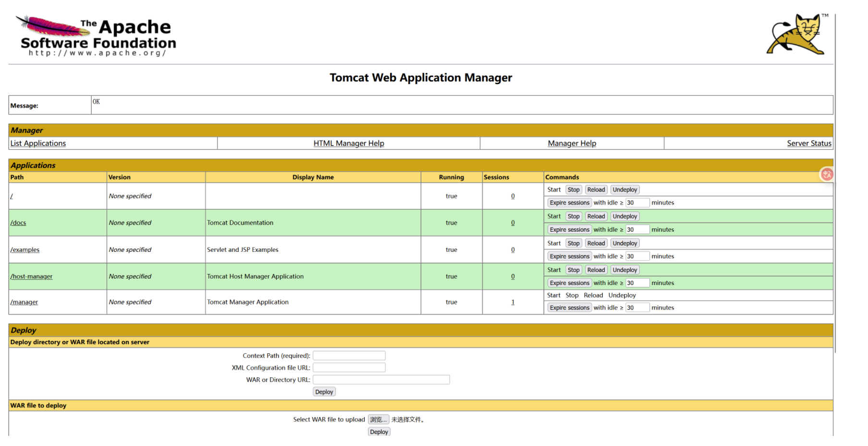Click the Context Path input field

tap(349, 356)
